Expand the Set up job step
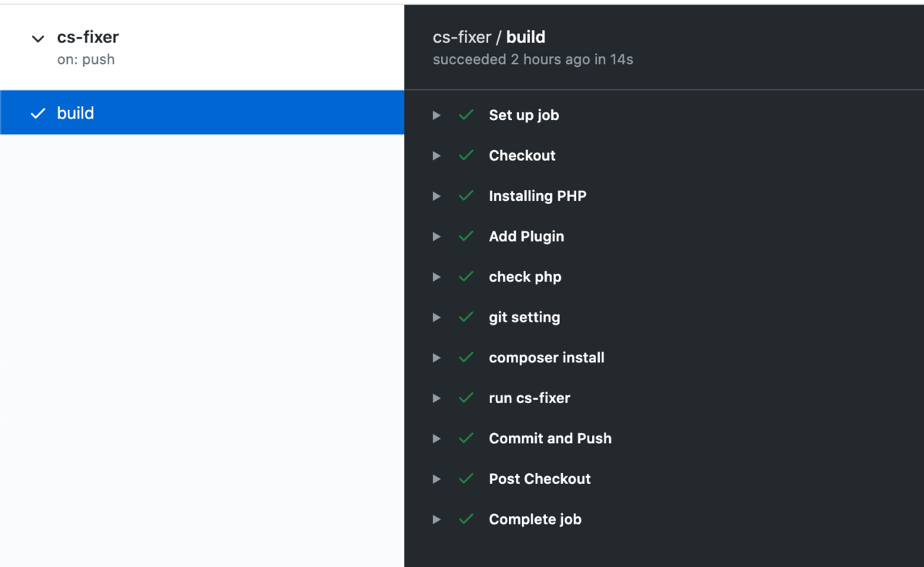 [x=437, y=115]
